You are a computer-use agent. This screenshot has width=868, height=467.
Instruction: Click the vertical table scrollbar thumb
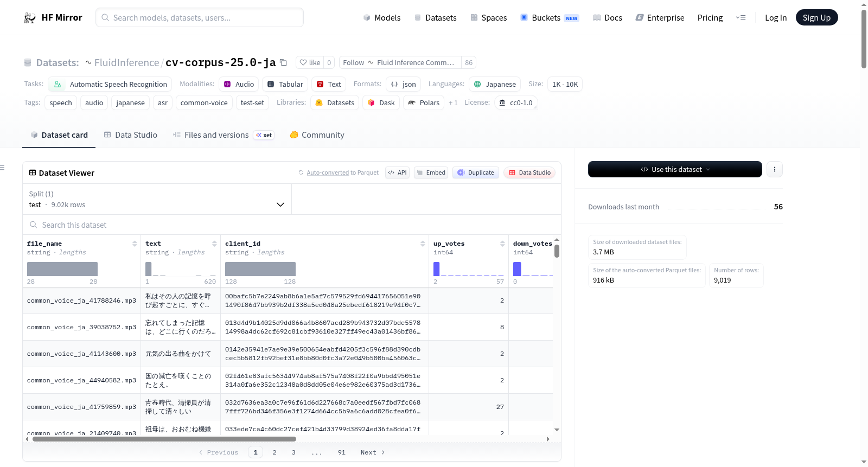[557, 251]
